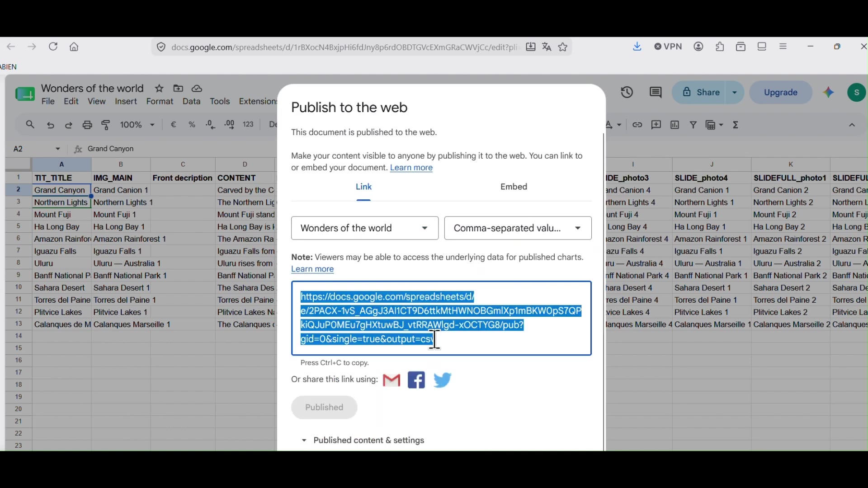Click the Published button
Screen dimensions: 868x488
pos(325,408)
